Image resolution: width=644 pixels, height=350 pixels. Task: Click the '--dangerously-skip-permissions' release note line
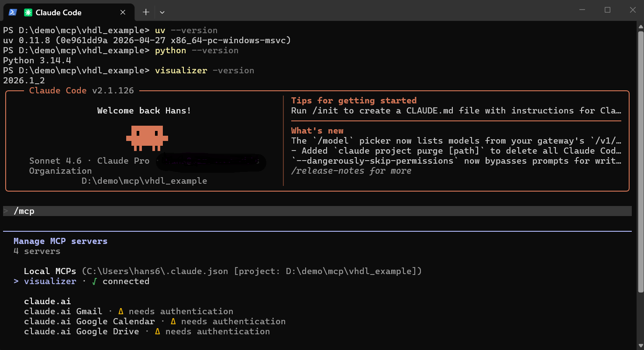tap(456, 161)
